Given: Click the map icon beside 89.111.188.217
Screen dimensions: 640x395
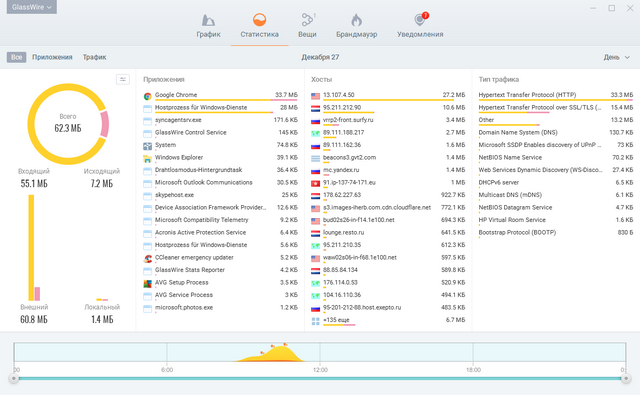Looking at the screenshot, I should click(316, 134).
